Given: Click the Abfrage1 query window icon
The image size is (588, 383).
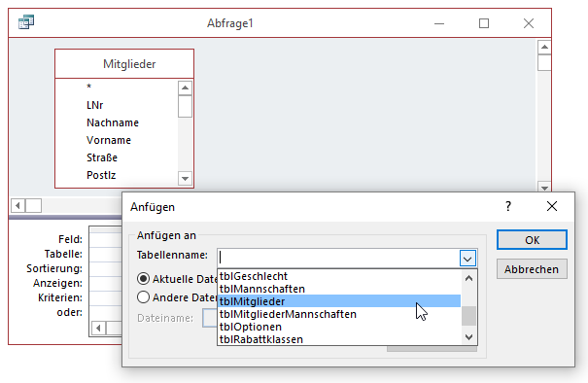Looking at the screenshot, I should pos(26,22).
